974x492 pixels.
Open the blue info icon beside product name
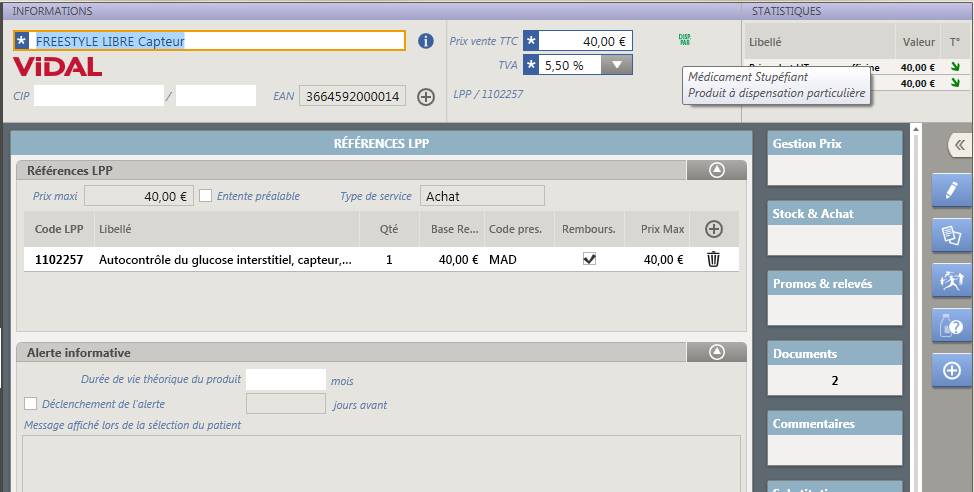426,41
